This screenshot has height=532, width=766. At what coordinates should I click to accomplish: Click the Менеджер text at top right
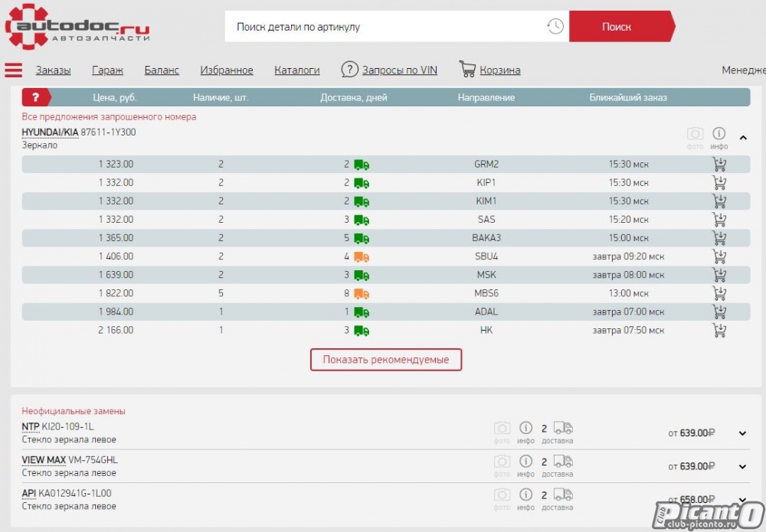pos(744,70)
